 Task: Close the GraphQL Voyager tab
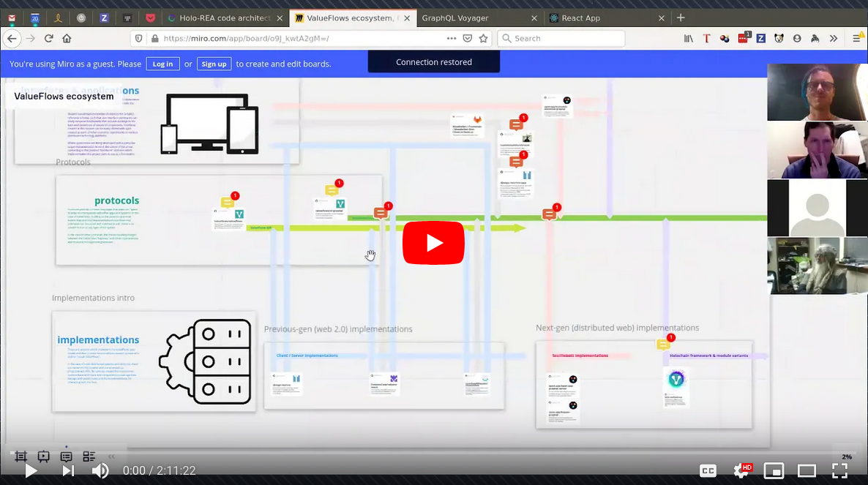point(534,18)
